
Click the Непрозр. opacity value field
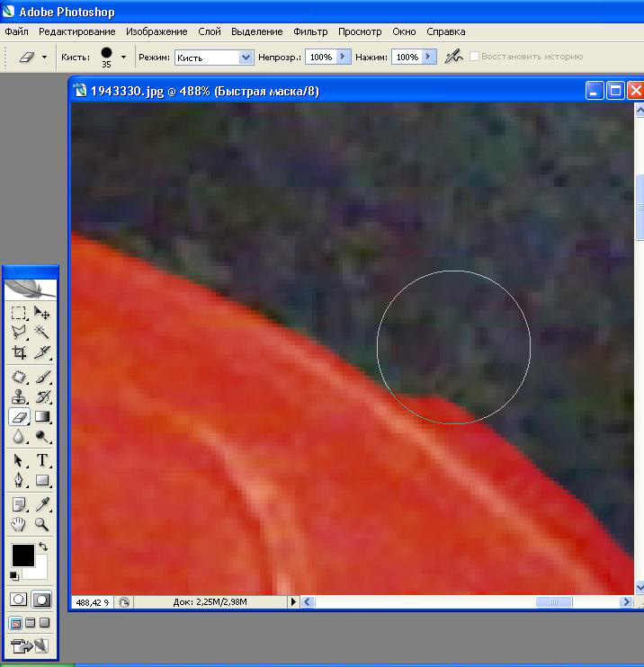coord(321,57)
